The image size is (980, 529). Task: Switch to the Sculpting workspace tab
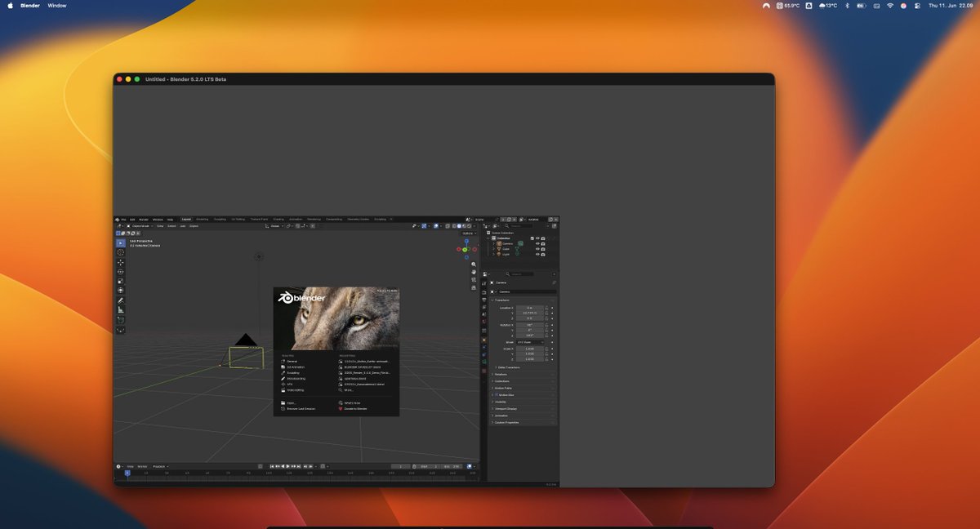220,219
